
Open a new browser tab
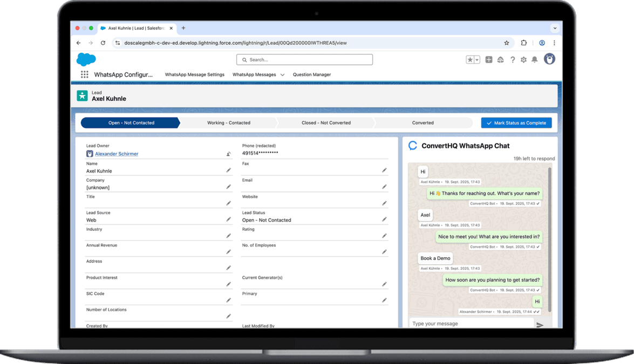pos(183,28)
